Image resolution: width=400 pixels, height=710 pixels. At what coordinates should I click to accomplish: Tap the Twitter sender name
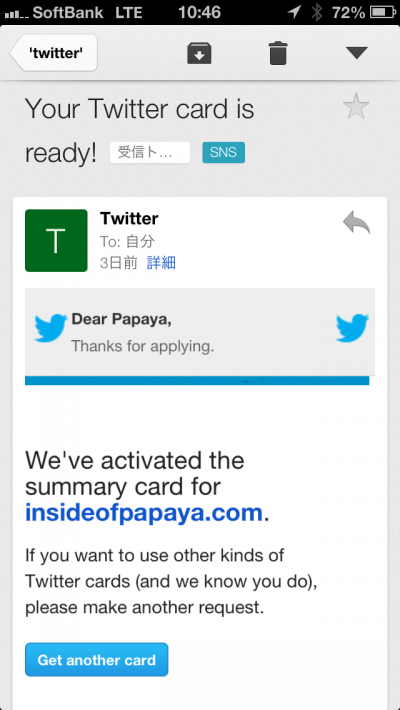[x=129, y=219]
